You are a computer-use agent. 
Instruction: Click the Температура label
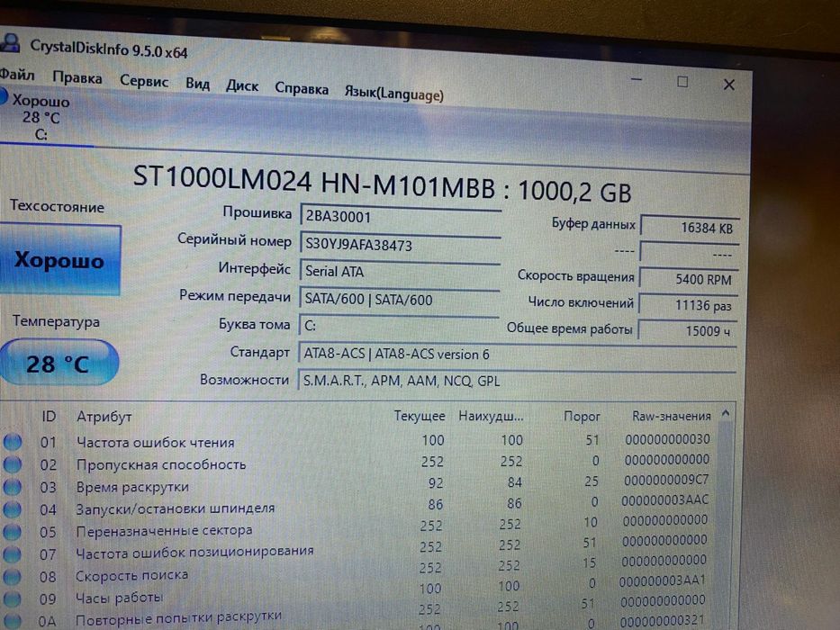tap(56, 321)
